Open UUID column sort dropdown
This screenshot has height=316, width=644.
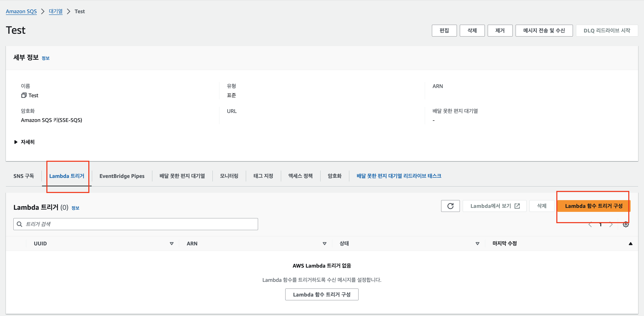pos(172,243)
